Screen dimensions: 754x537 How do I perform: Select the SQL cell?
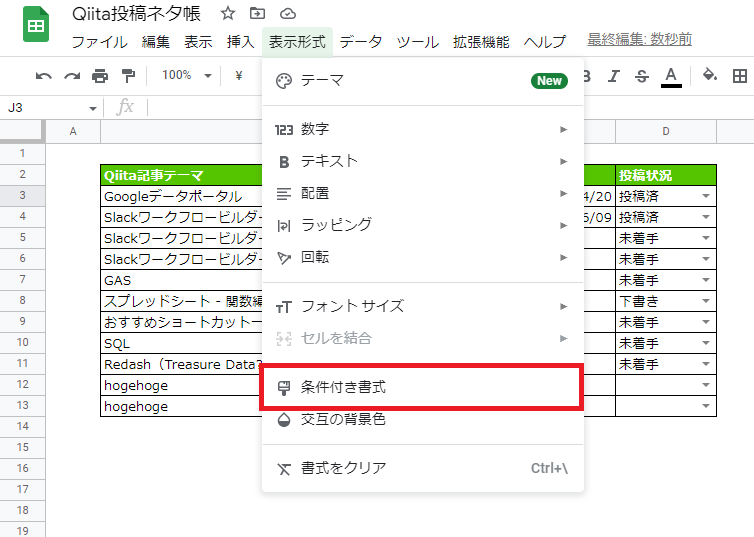(182, 343)
